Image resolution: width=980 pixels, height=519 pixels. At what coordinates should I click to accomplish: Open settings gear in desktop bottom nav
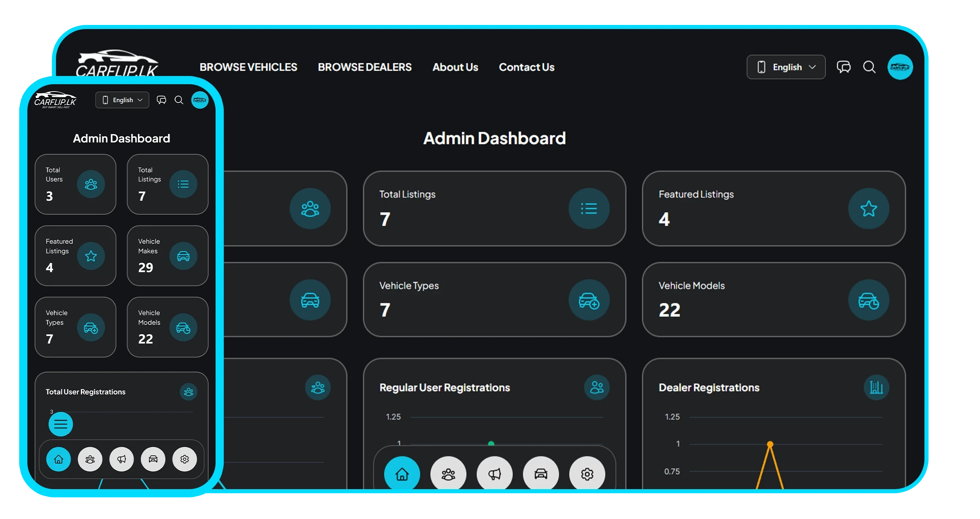[x=587, y=474]
